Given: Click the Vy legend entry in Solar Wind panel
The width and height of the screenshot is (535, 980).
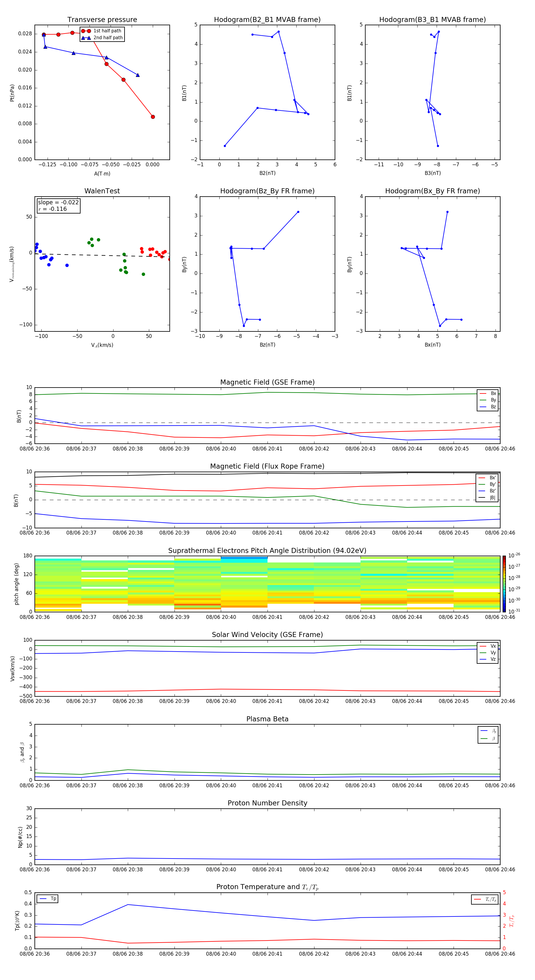Looking at the screenshot, I should (x=488, y=652).
